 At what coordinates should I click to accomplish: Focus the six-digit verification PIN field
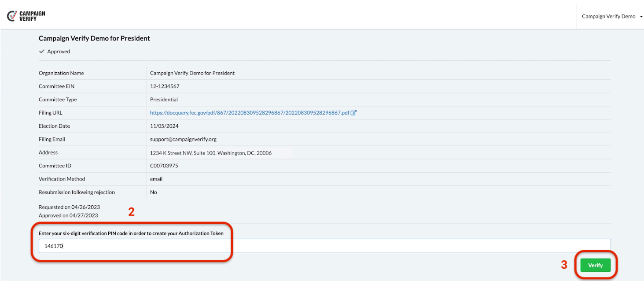click(x=324, y=246)
